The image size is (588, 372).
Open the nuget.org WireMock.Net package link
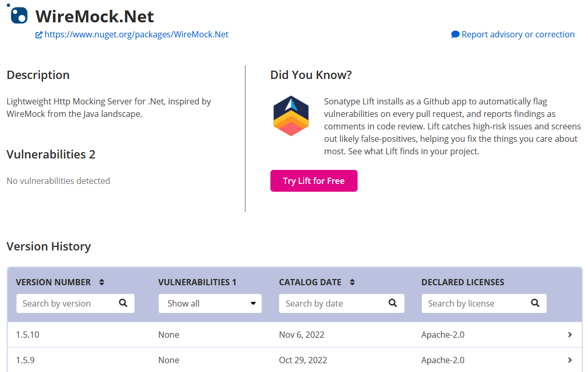(136, 35)
